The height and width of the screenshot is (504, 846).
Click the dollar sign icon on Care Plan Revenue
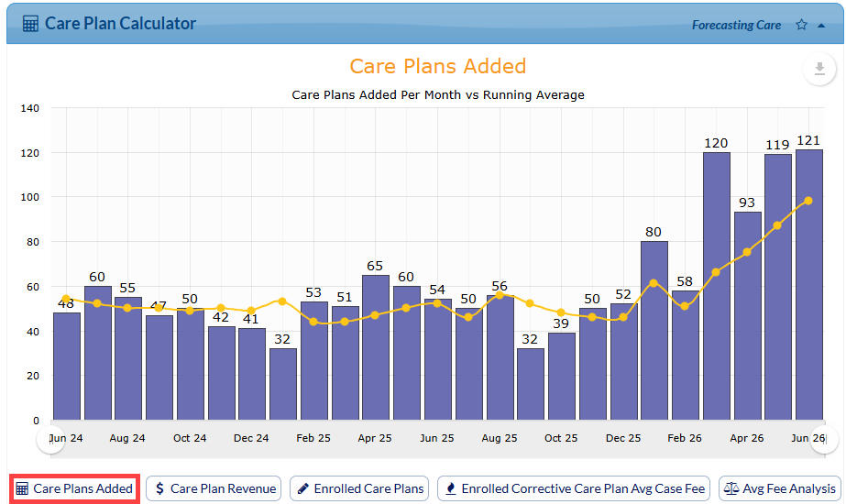[159, 489]
